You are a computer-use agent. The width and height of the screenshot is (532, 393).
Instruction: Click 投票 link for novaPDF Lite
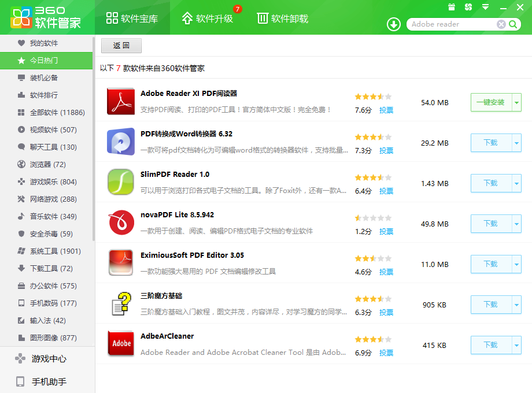386,231
